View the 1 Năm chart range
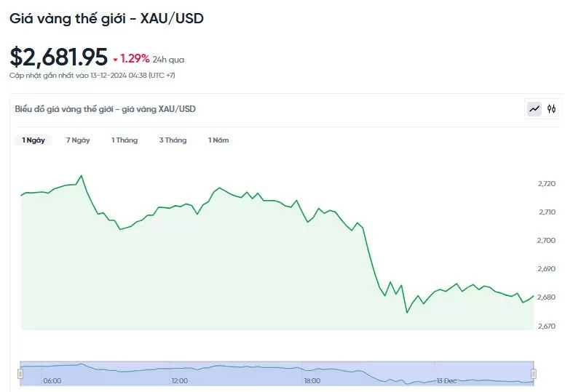Viewport: 565px width, 392px height. [218, 140]
